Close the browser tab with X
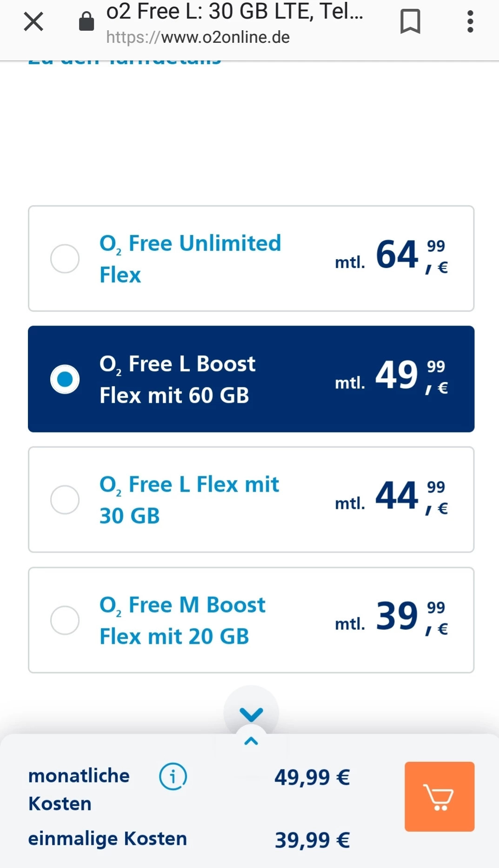Viewport: 499px width, 868px height. click(33, 22)
